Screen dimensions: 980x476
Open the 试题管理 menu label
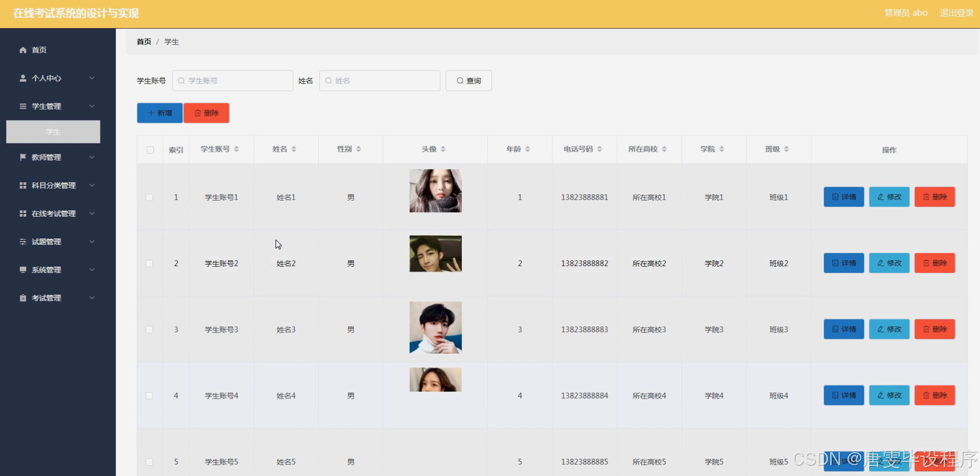click(x=46, y=241)
